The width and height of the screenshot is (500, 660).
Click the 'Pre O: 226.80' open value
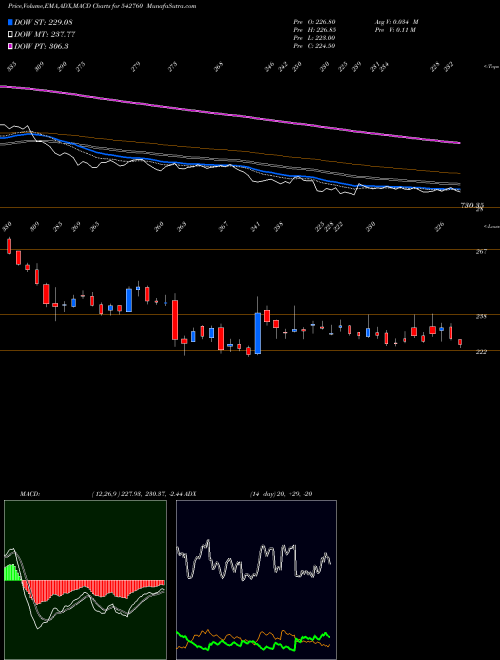tap(314, 22)
